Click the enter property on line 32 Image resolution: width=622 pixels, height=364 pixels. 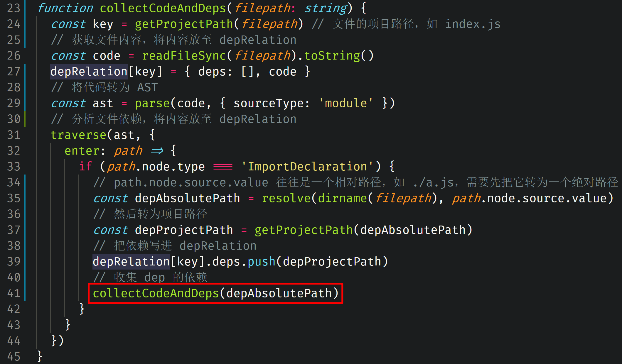click(82, 151)
